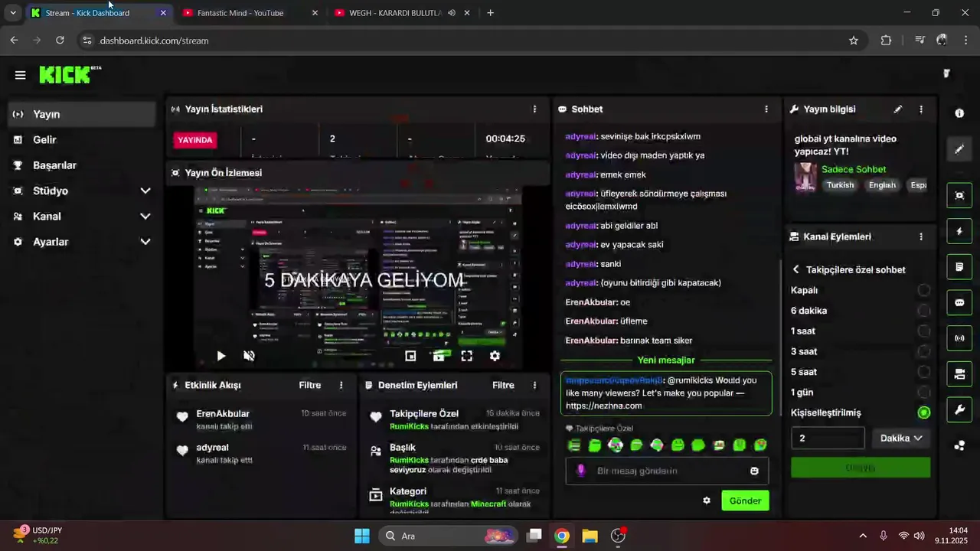Bookmark this page with star icon
Screen dimensions: 980x551
[x=854, y=41]
